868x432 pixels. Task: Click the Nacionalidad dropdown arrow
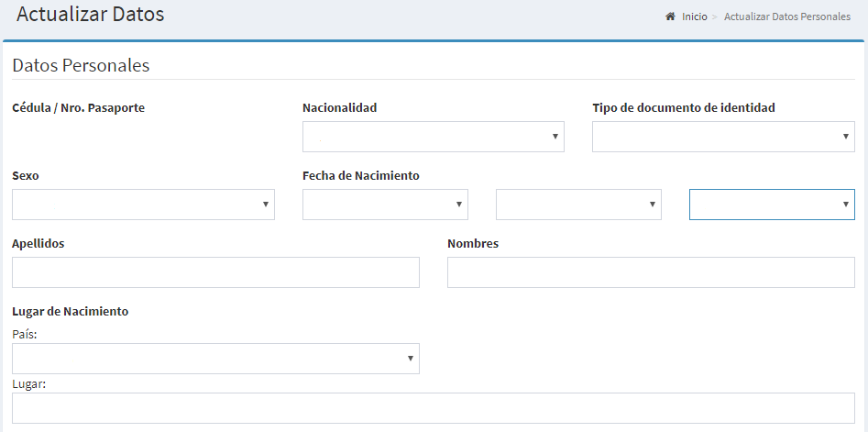(x=555, y=137)
